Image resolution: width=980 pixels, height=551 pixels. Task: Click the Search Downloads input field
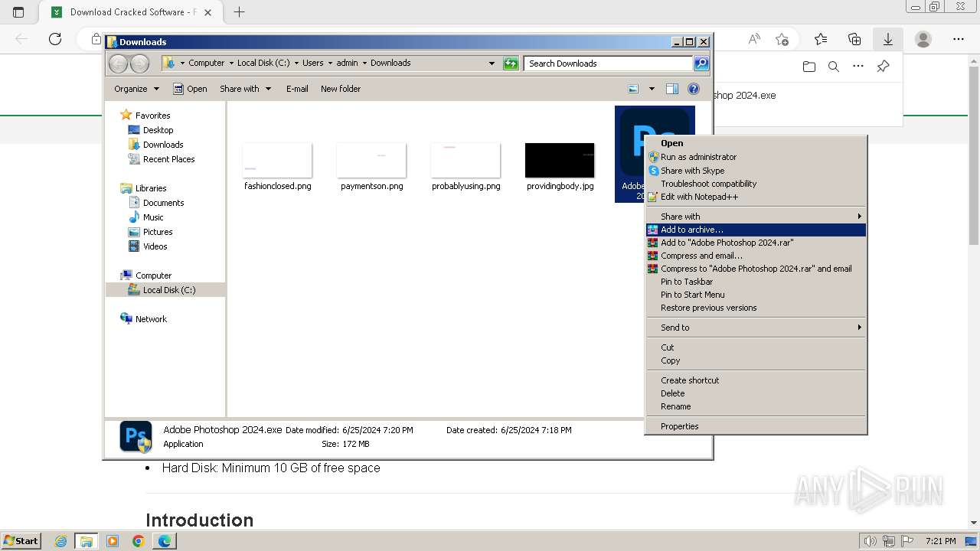point(609,64)
